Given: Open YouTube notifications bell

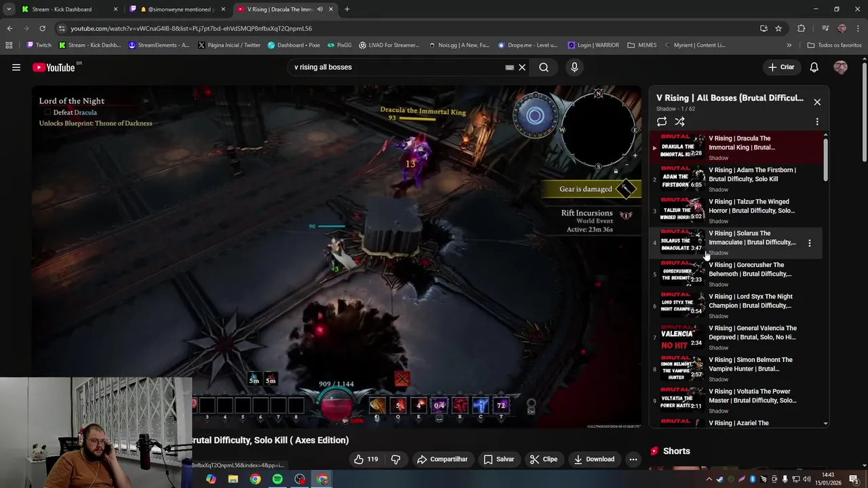Looking at the screenshot, I should (x=814, y=67).
